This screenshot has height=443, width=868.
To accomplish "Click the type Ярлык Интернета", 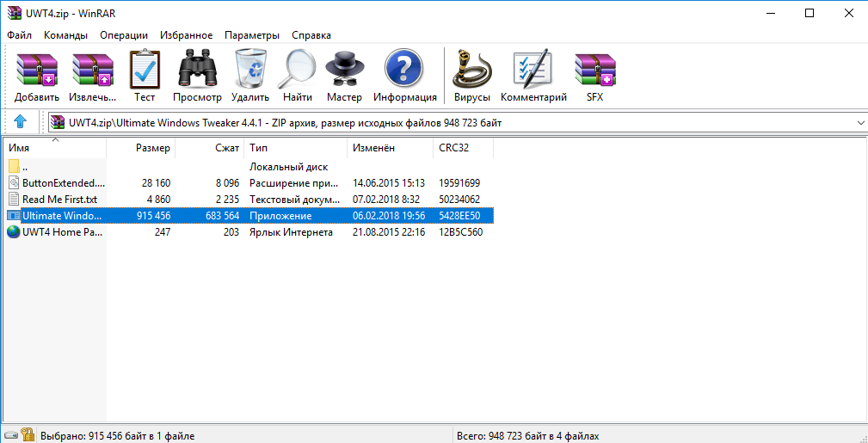I will 291,232.
